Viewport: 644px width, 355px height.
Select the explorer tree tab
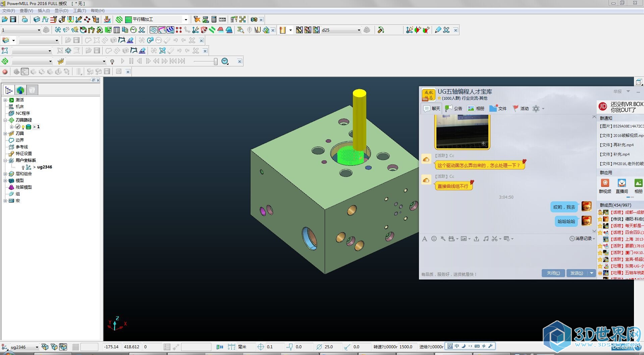point(9,90)
